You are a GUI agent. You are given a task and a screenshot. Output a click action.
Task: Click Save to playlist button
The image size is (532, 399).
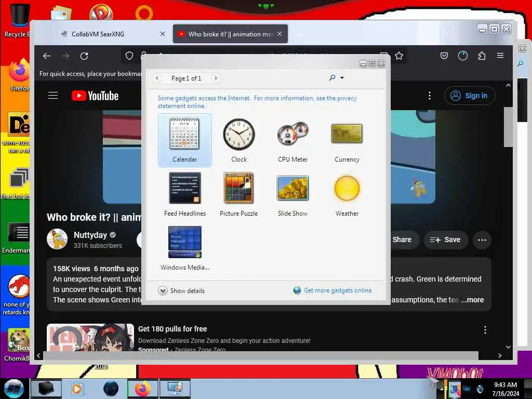coord(445,240)
